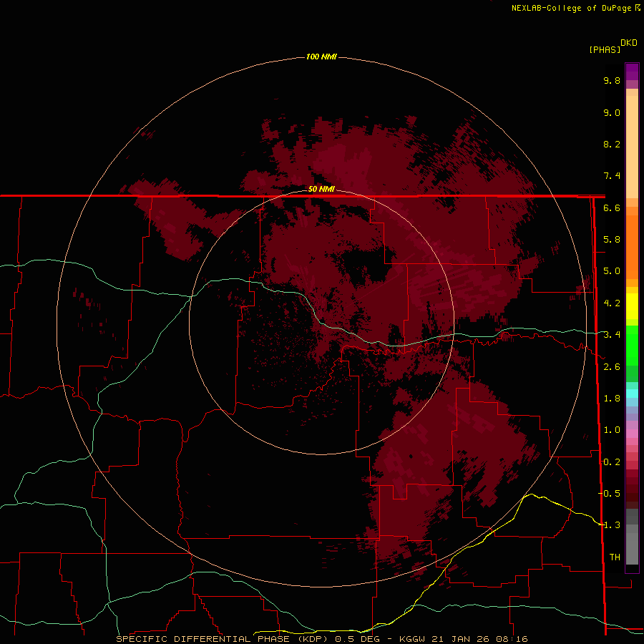
Task: Click the cyan segment of the color bar
Action: [632, 394]
